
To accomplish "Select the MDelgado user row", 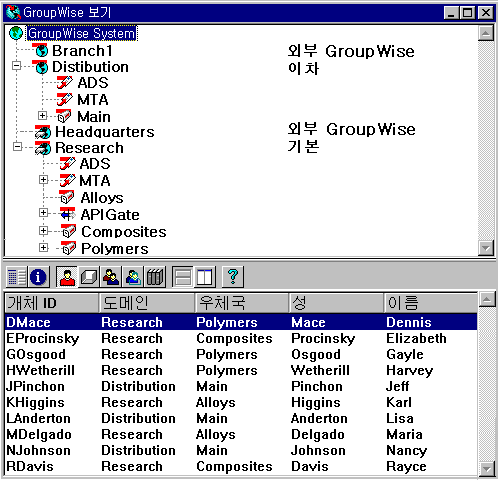I will pos(241,434).
